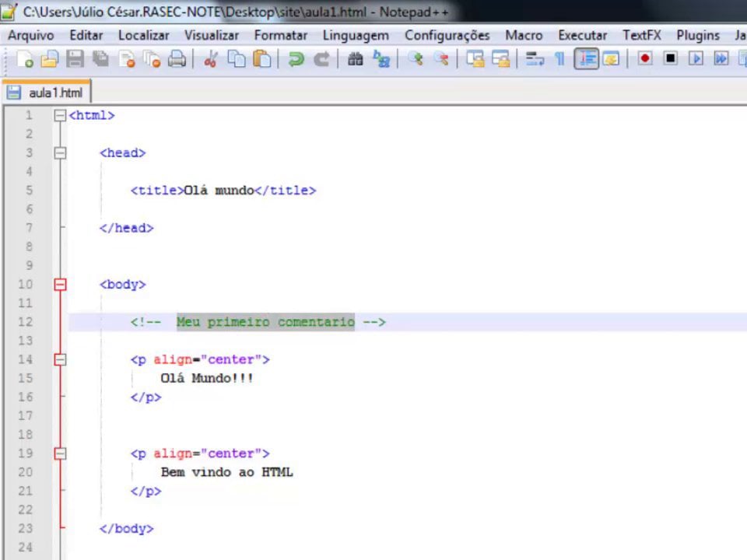
Task: Click line number 12 in the margin
Action: coord(26,322)
